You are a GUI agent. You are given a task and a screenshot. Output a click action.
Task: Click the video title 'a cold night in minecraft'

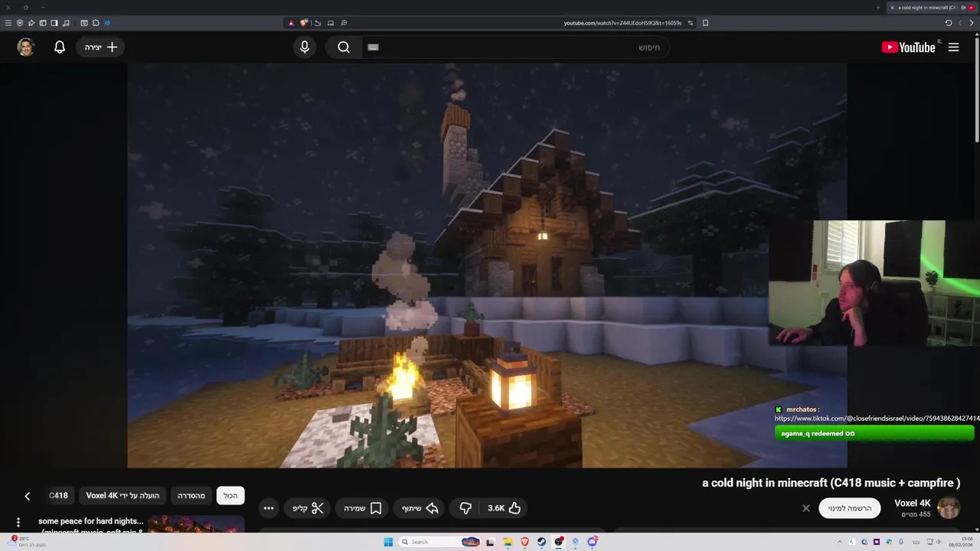coord(831,483)
